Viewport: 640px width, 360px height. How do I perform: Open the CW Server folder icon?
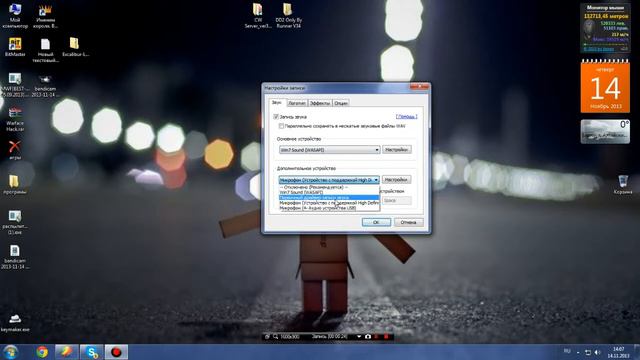click(258, 16)
